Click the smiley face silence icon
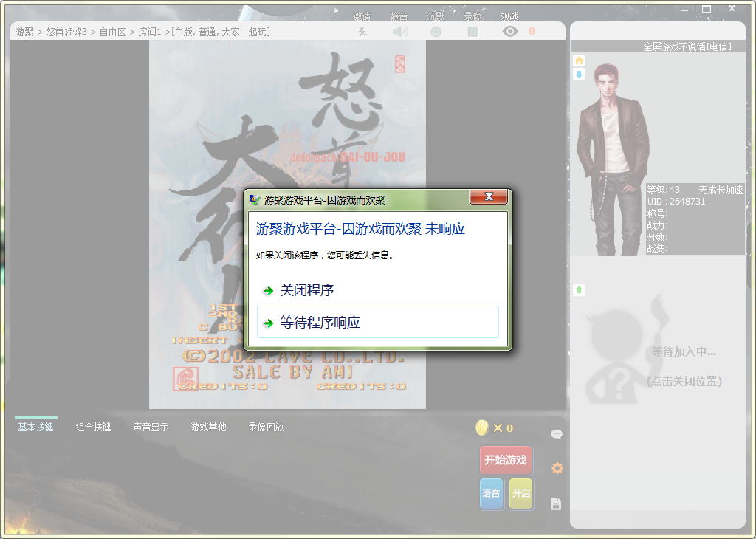The width and height of the screenshot is (756, 539). 436,32
